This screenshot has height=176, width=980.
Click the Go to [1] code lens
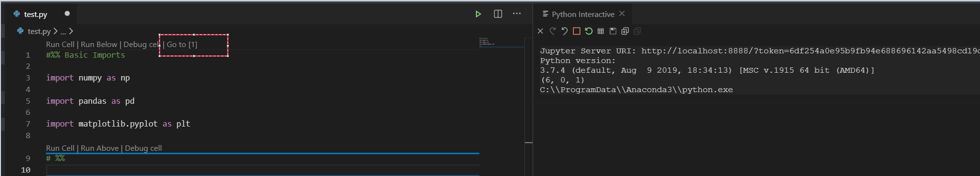click(x=182, y=44)
